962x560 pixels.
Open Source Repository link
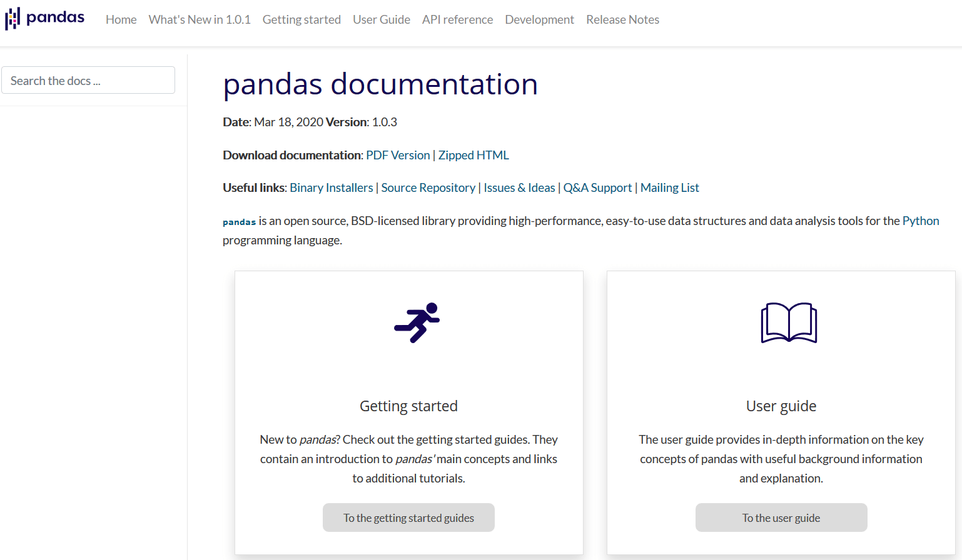(428, 187)
